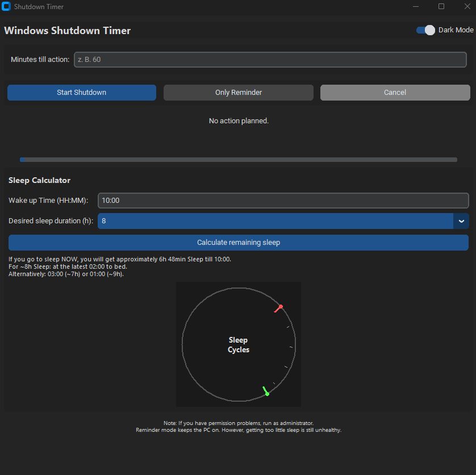Click the Sleep Calculator heading

tap(39, 180)
